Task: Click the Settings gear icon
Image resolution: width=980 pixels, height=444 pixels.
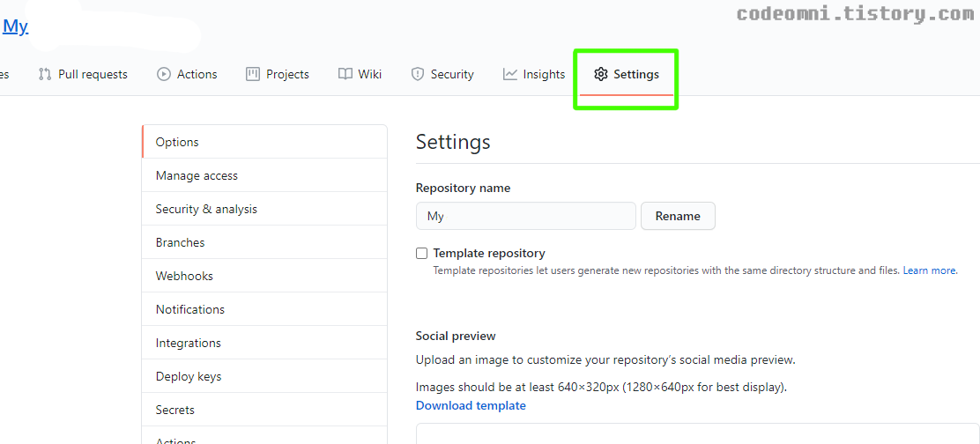Action: point(601,74)
